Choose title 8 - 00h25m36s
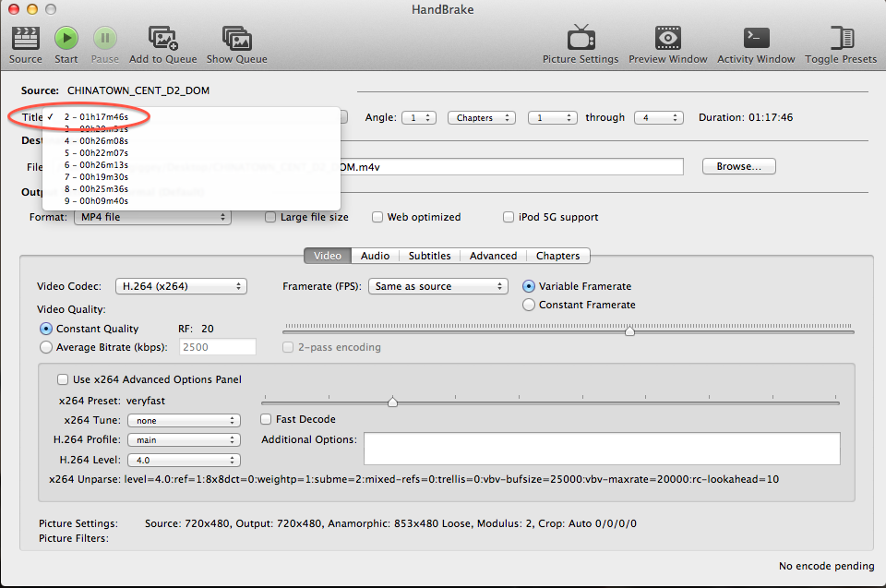The image size is (886, 588). click(x=192, y=189)
